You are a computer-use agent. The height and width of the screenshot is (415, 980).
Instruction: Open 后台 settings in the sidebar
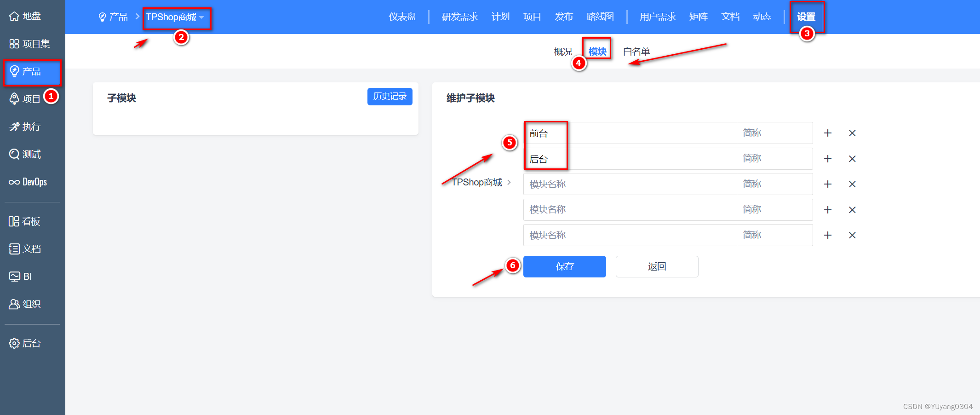point(25,343)
